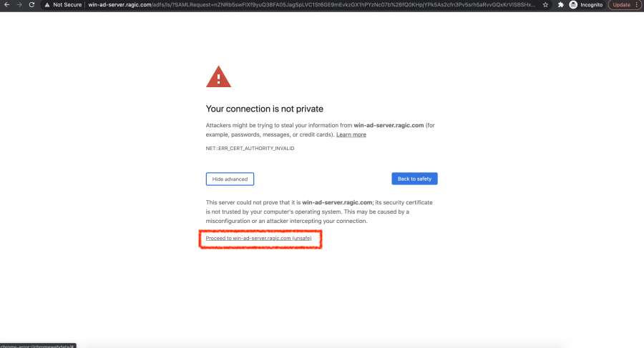Screen dimensions: 644x348
Task: Click the 'Your connection is not private' heading
Action: pos(265,109)
